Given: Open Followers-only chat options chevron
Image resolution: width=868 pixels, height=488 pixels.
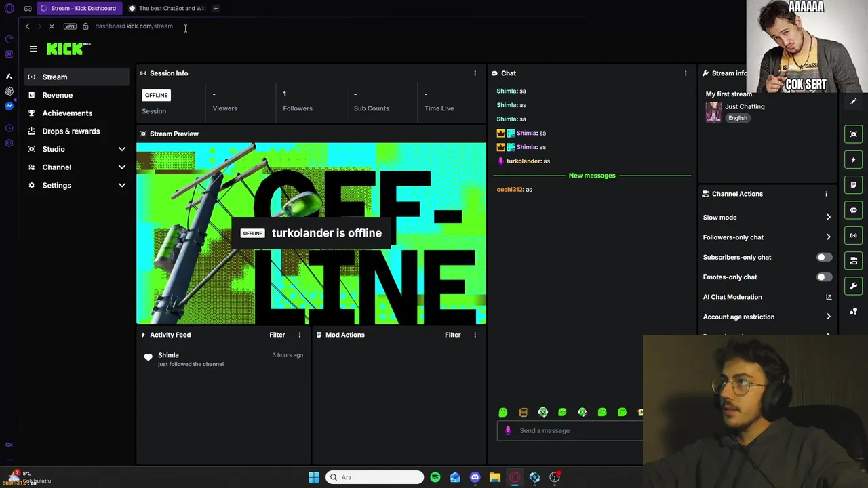Looking at the screenshot, I should click(828, 237).
